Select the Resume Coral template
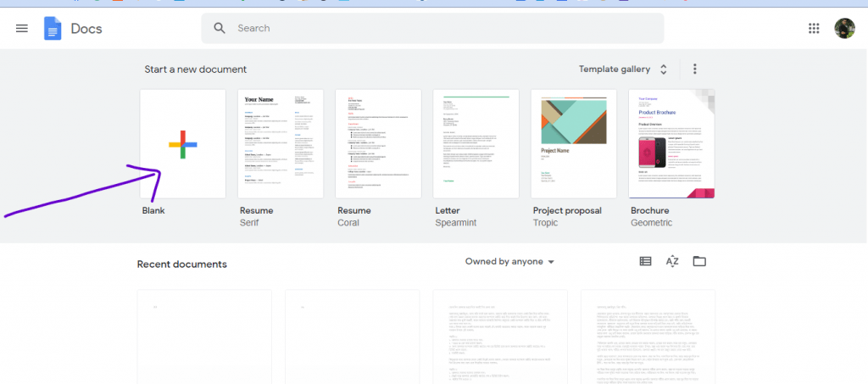 click(x=378, y=144)
